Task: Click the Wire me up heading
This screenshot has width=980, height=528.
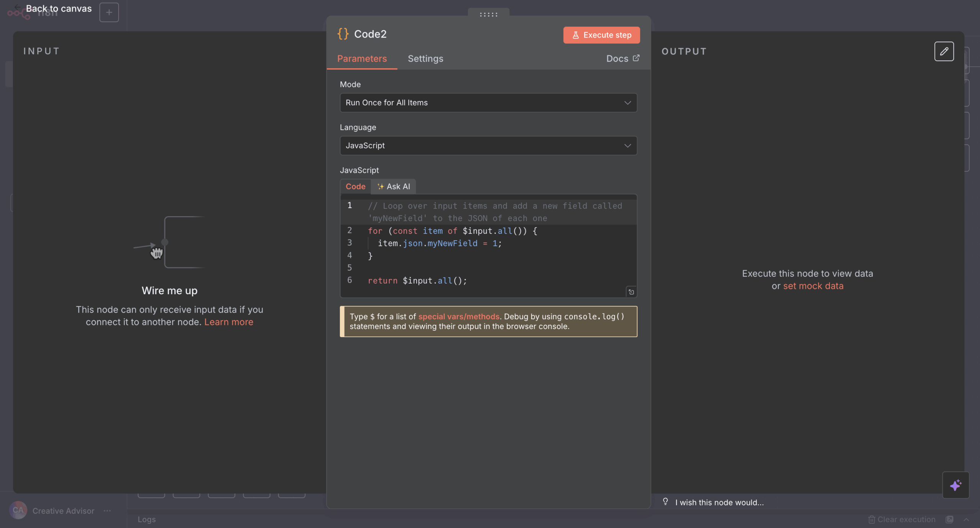Action: pos(170,290)
